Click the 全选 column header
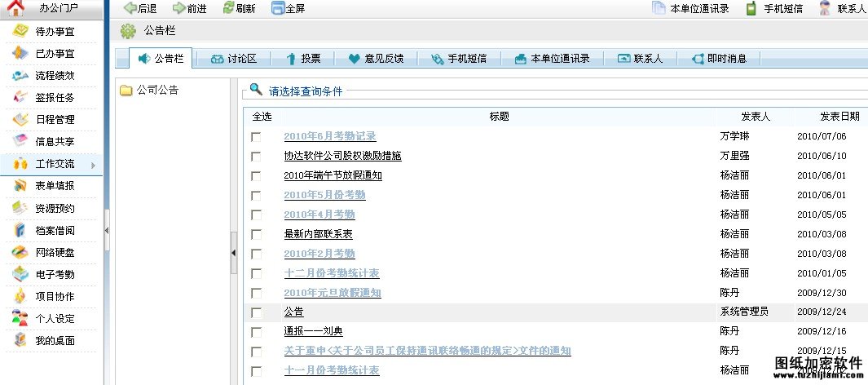Viewport: 868px width, 385px height. (262, 117)
